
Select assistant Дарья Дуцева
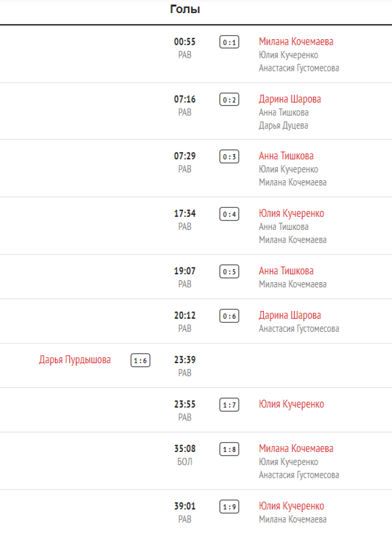(x=283, y=125)
